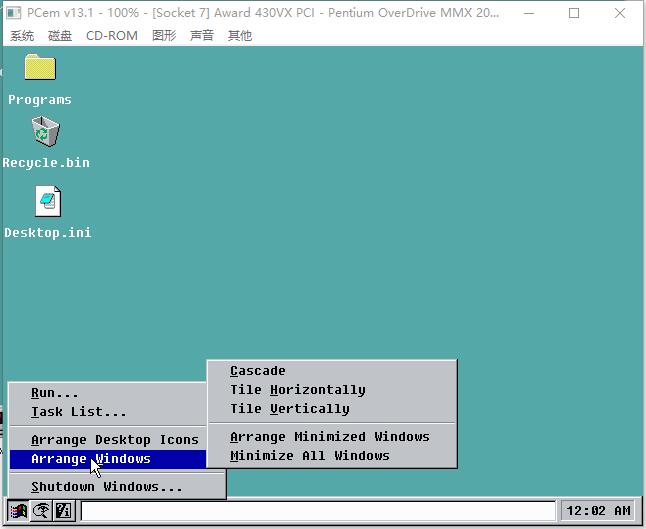Open the 图形 menu in PCem
646x529 pixels.
point(164,36)
